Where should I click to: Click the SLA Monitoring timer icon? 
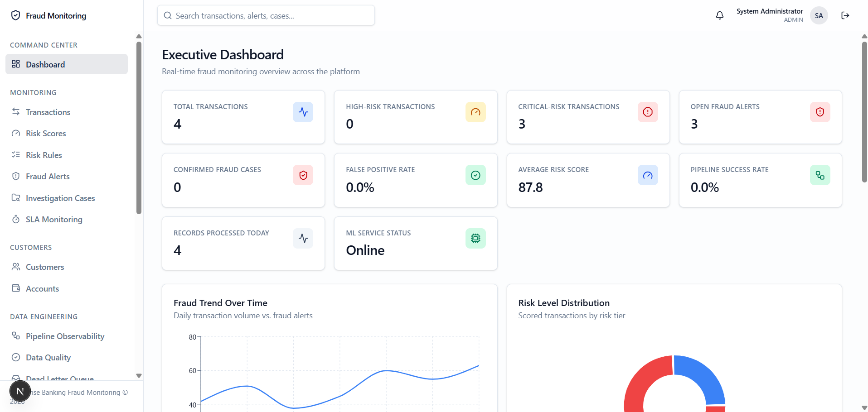(x=16, y=219)
